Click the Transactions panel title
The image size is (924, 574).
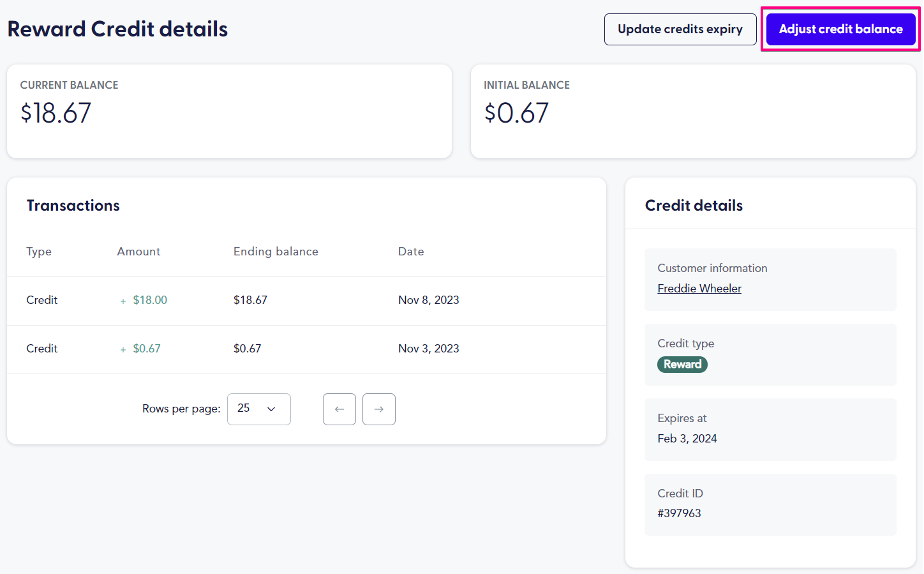click(x=73, y=205)
